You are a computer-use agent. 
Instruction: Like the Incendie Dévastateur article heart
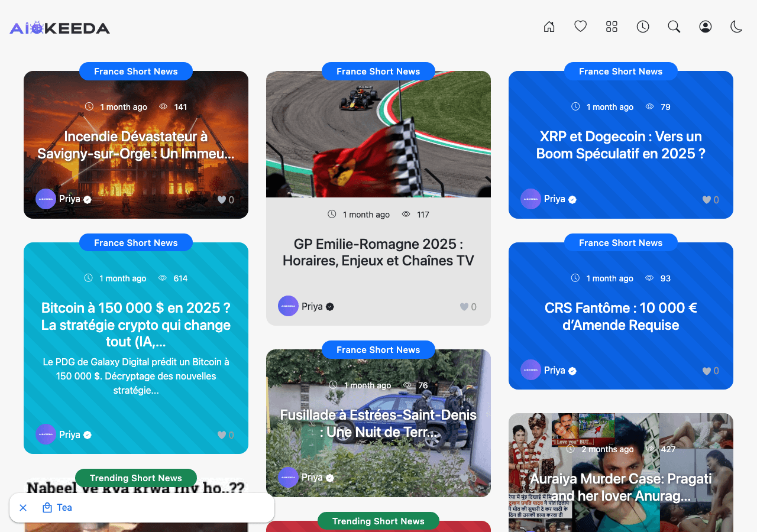coord(222,200)
